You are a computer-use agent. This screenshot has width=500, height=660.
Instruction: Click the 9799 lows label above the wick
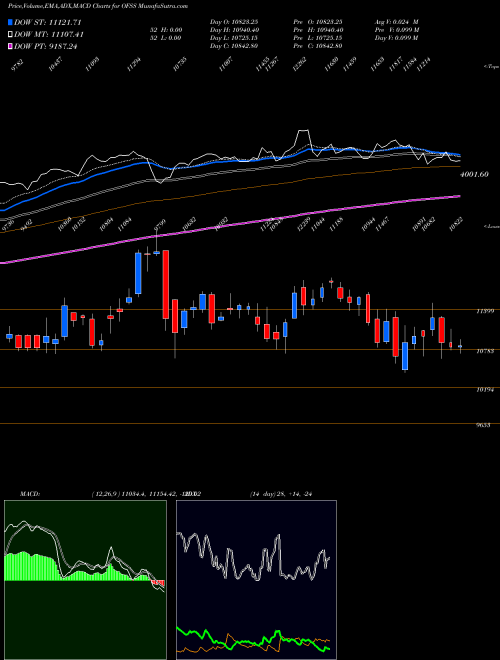pos(160,225)
